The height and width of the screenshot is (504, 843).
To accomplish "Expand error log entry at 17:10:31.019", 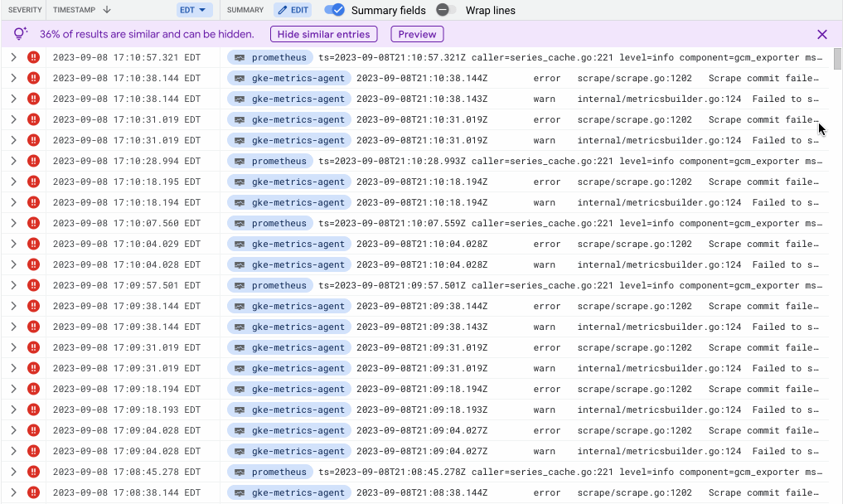I will point(14,119).
